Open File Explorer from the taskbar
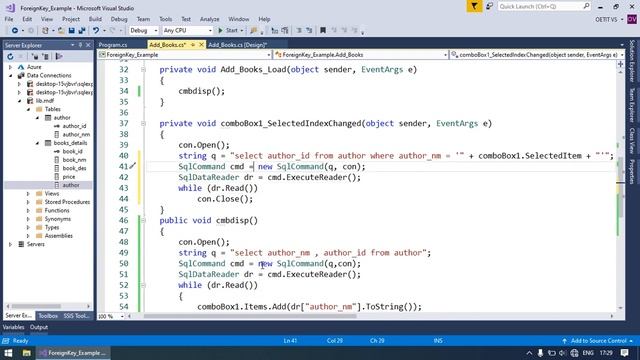The image size is (640, 360). click(x=27, y=353)
